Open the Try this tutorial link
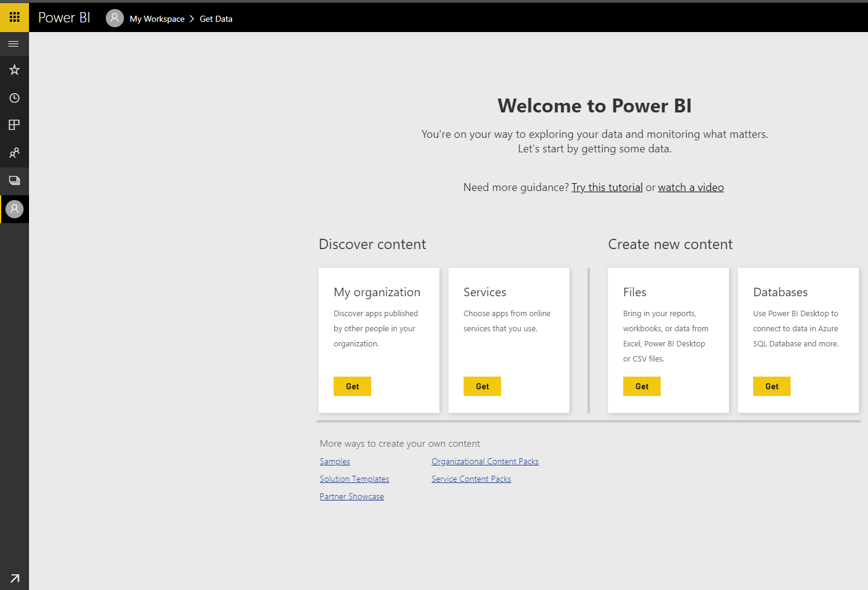This screenshot has height=590, width=868. tap(607, 187)
